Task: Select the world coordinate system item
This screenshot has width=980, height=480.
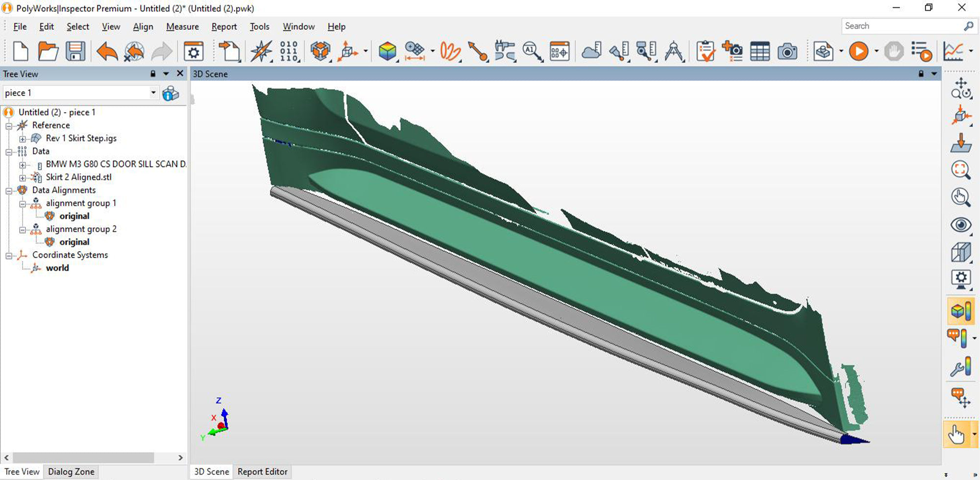Action: [x=57, y=268]
